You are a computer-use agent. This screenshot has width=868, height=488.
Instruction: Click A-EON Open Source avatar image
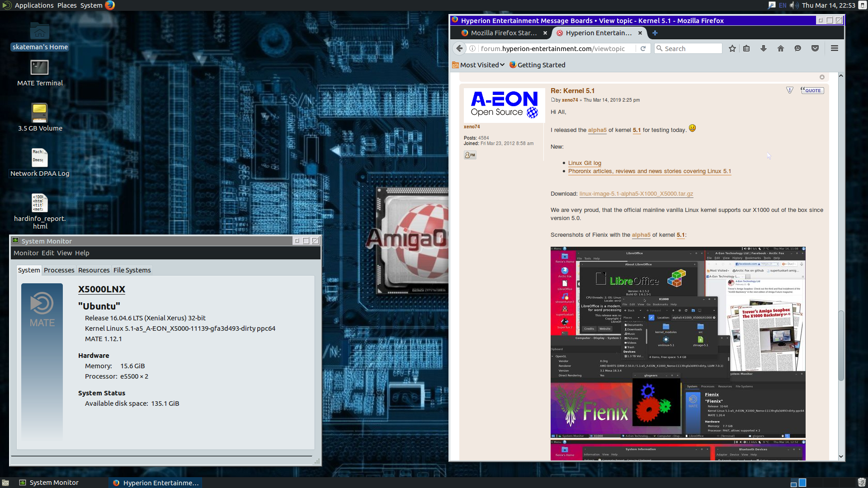point(504,105)
